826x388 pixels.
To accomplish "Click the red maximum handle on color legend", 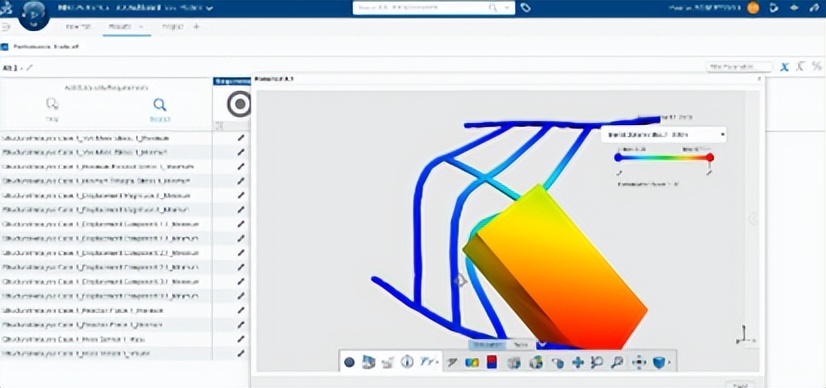I will (710, 157).
